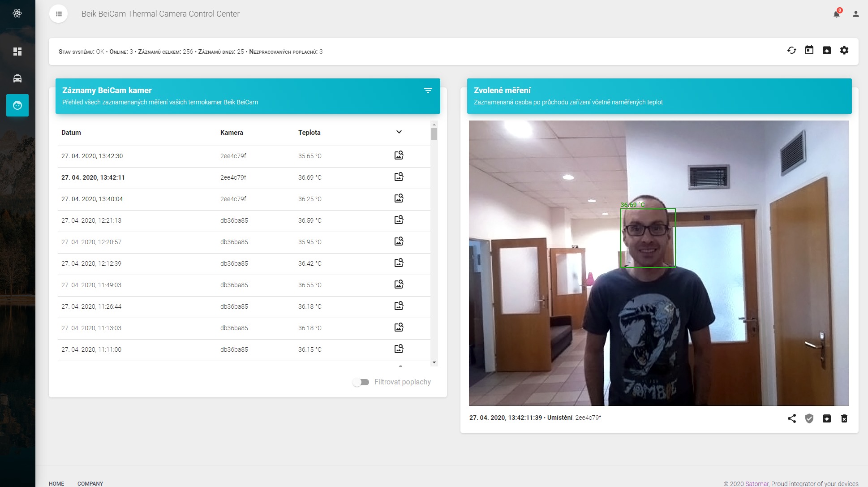Select the 27. 04. 2020, 12:21:13 record row
This screenshot has height=487, width=868.
point(91,220)
